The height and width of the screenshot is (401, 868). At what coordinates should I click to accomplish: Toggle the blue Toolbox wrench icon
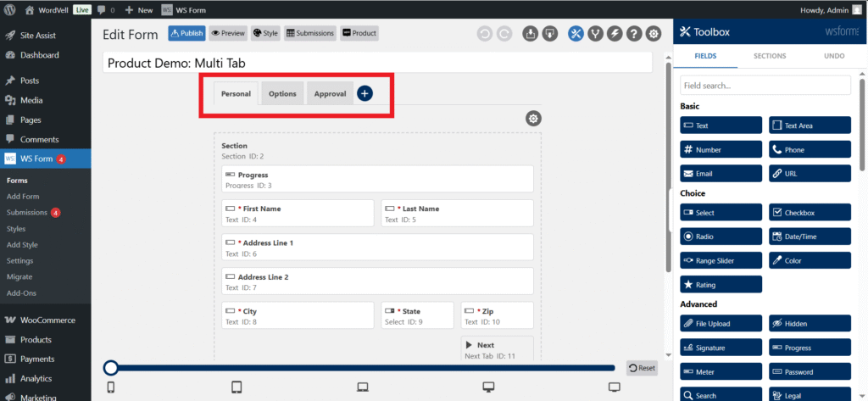pyautogui.click(x=576, y=34)
